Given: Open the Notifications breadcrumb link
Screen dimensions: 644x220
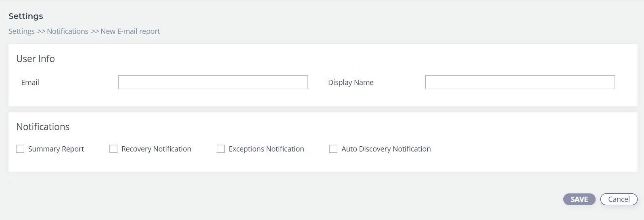Looking at the screenshot, I should (67, 31).
